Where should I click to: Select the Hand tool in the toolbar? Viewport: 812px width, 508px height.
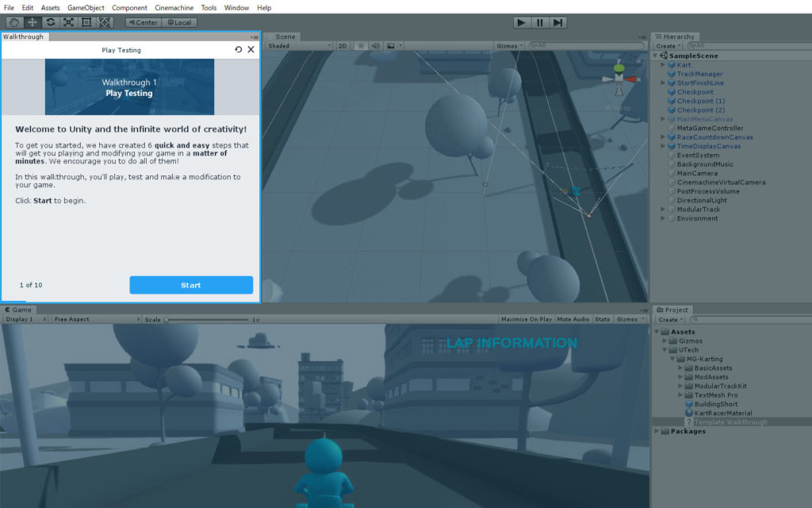click(13, 21)
